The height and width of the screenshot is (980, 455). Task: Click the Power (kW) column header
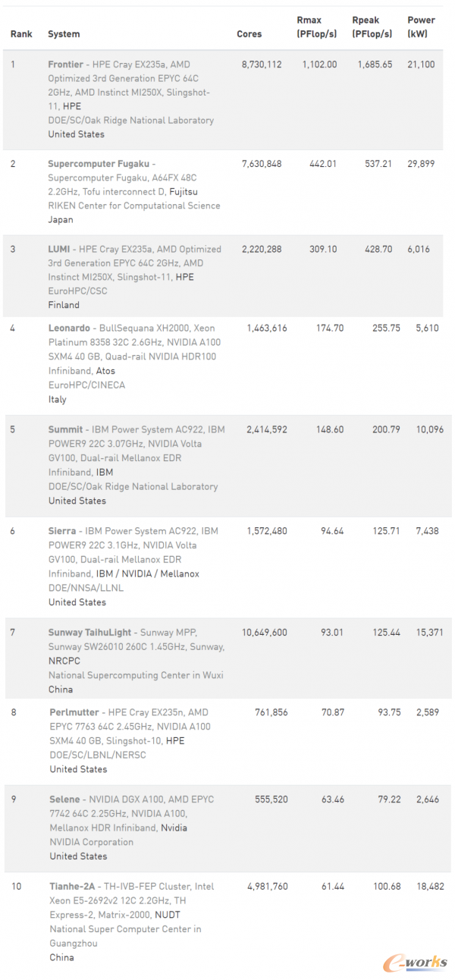coord(422,27)
